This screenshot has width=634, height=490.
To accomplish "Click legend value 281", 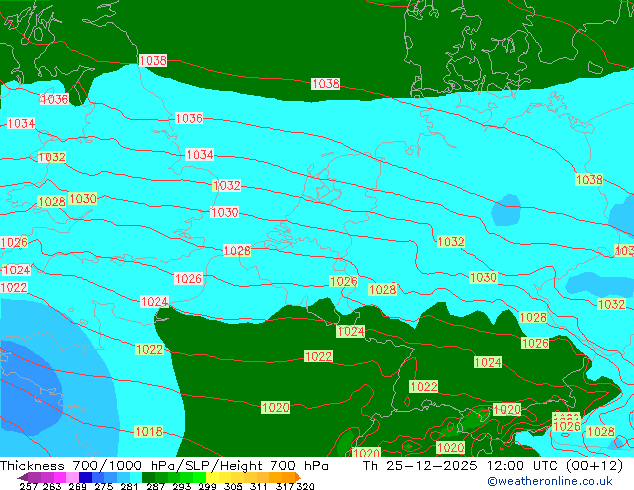I will [129, 486].
